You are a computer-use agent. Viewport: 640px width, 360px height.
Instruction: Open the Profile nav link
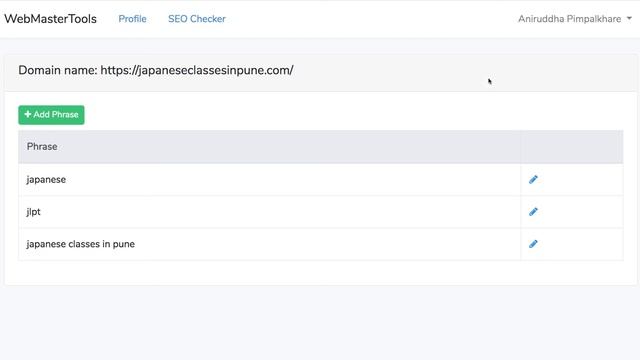(x=132, y=19)
